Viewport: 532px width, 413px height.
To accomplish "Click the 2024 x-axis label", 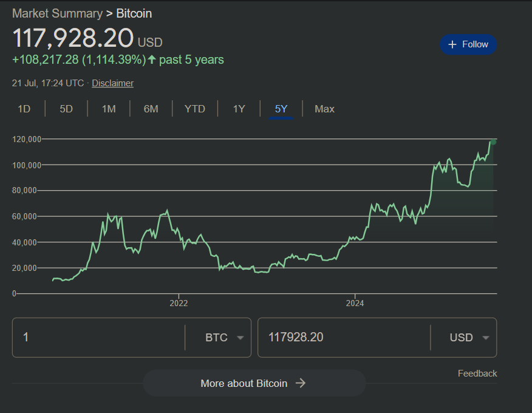I will (355, 303).
